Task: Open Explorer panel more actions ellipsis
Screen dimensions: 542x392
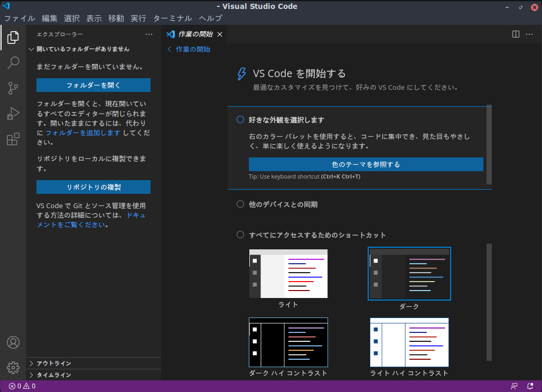Action: 149,34
